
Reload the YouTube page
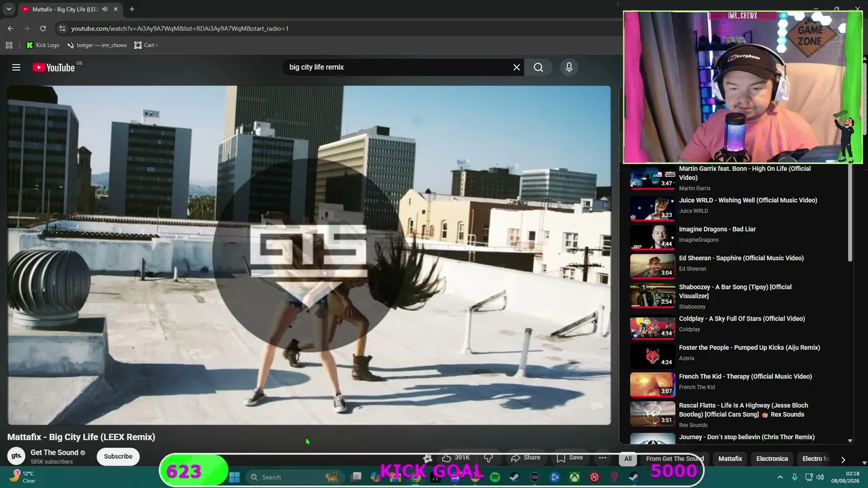[43, 28]
